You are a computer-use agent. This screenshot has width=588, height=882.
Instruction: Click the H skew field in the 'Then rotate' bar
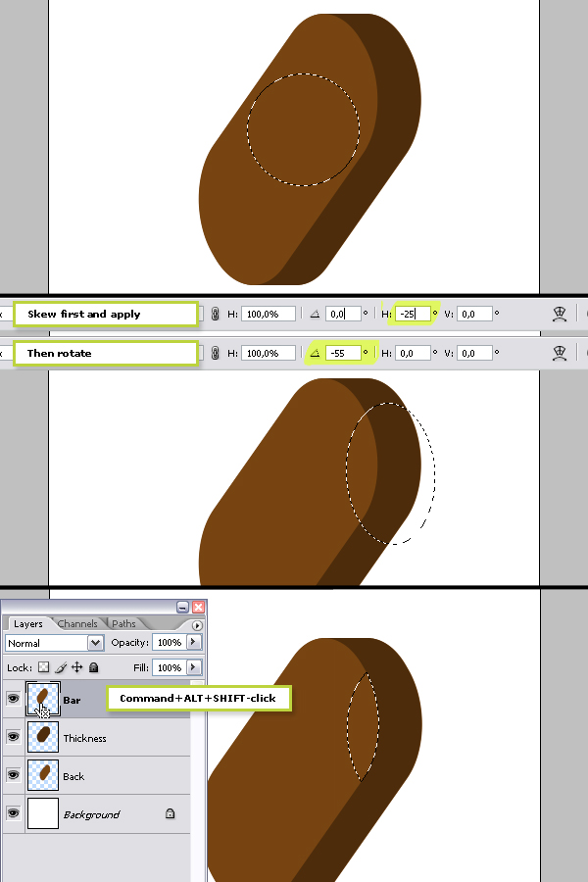click(x=413, y=353)
